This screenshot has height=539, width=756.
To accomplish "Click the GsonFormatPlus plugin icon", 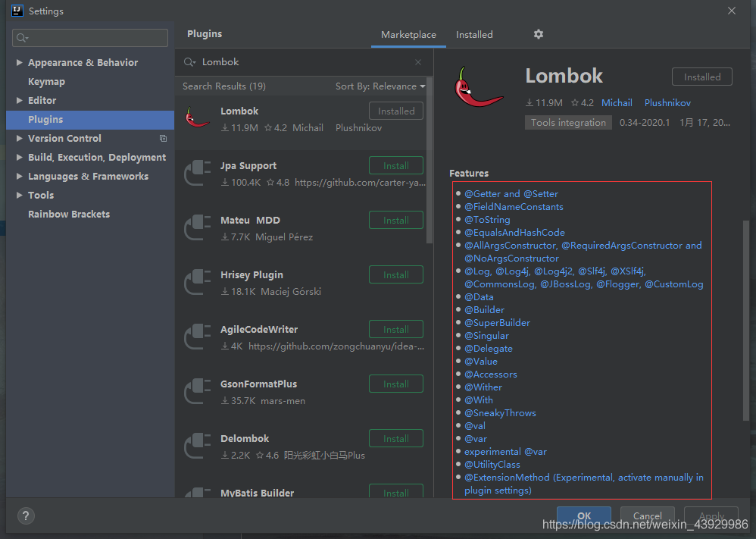I will [x=198, y=391].
